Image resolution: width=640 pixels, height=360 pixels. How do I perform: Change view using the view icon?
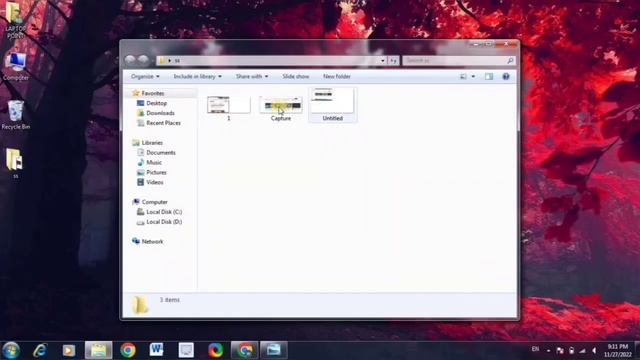(463, 76)
